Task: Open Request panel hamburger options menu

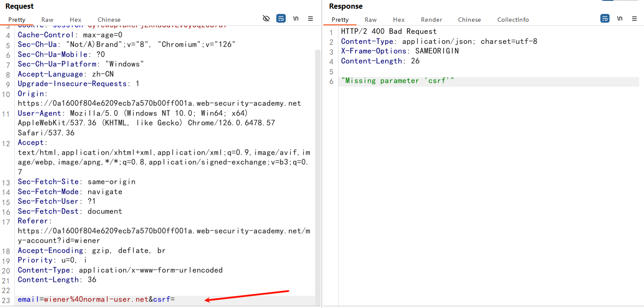Action: (x=311, y=18)
